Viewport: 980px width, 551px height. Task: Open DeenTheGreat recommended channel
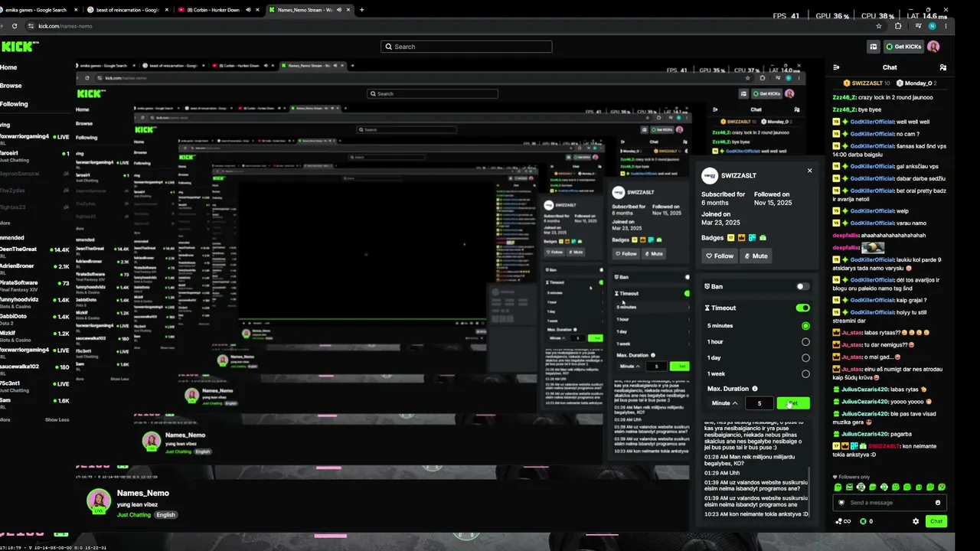tap(34, 252)
